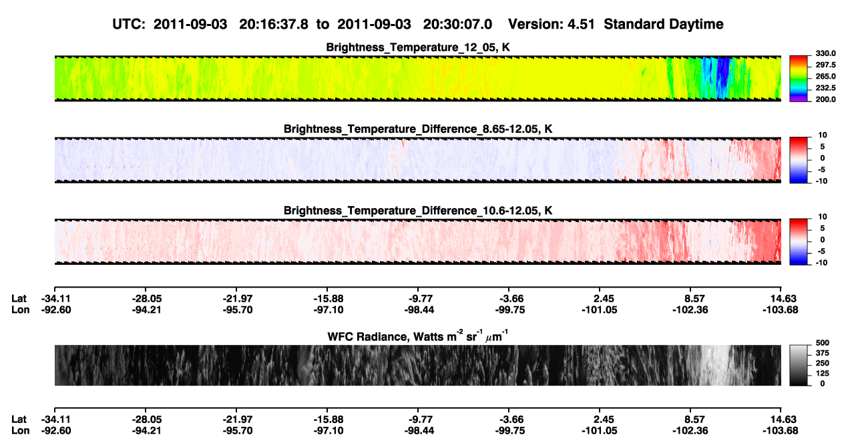Image resolution: width=868 pixels, height=445 pixels.
Task: Click latitude -15.88 on axis under 10.6-12.05 panel
Action: [327, 298]
